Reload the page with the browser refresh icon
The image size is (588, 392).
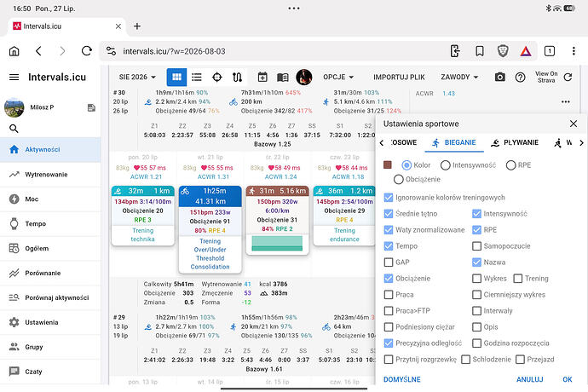click(87, 51)
